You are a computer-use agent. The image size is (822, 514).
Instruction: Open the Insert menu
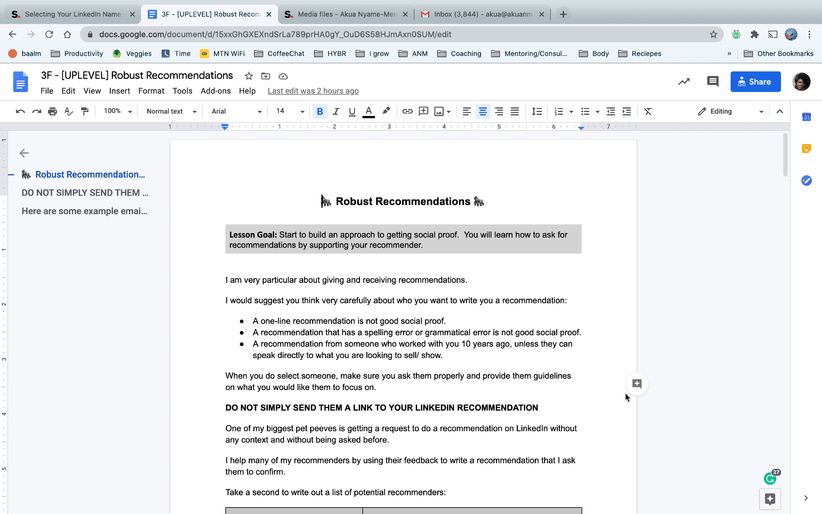point(120,91)
